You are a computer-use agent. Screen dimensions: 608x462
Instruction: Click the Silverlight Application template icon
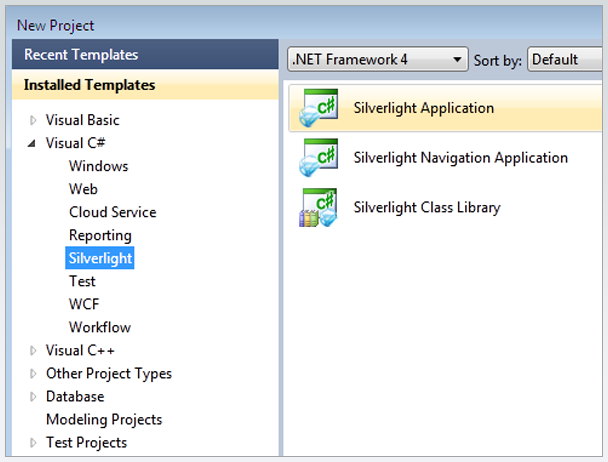pyautogui.click(x=318, y=108)
